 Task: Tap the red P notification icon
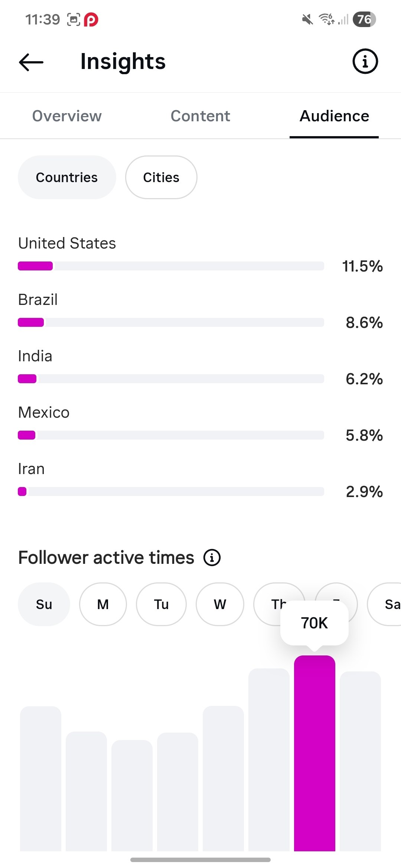[91, 19]
